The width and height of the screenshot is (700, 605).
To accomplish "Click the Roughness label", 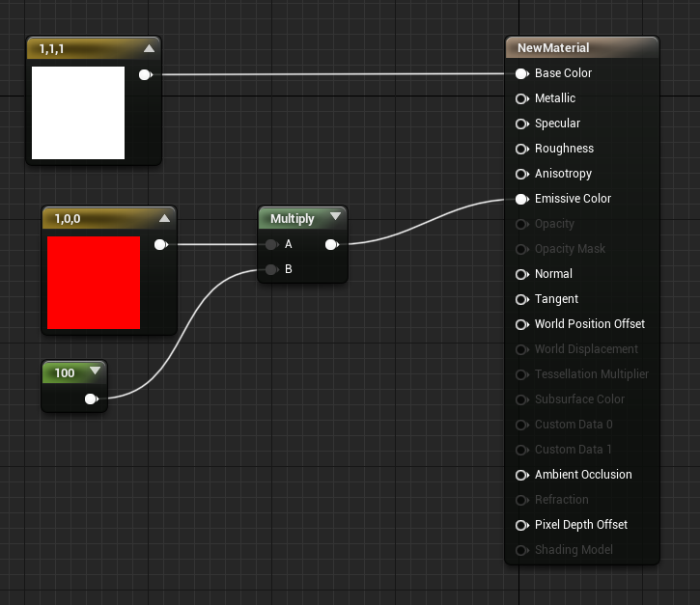I will [564, 149].
